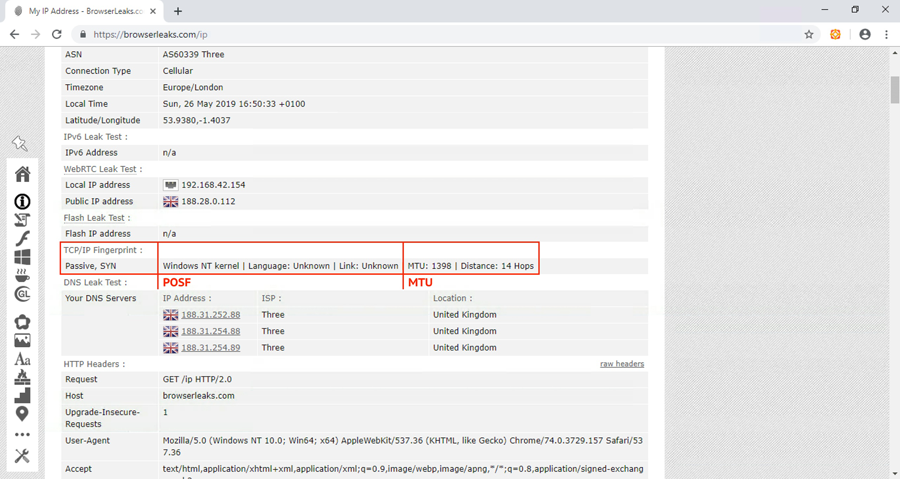Screen dimensions: 900x479
Task: Open the Windows logo (Silverlight) icon
Action: [22, 257]
